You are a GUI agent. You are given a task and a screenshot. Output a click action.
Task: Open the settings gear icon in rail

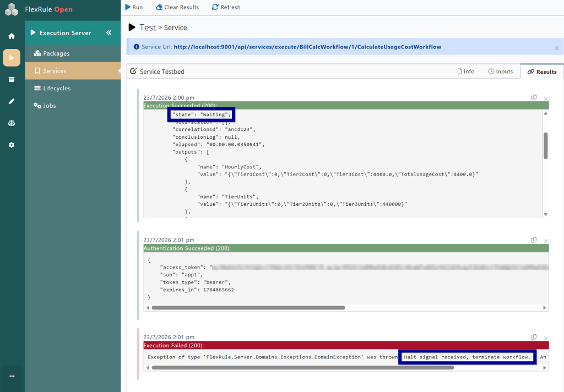coord(12,145)
